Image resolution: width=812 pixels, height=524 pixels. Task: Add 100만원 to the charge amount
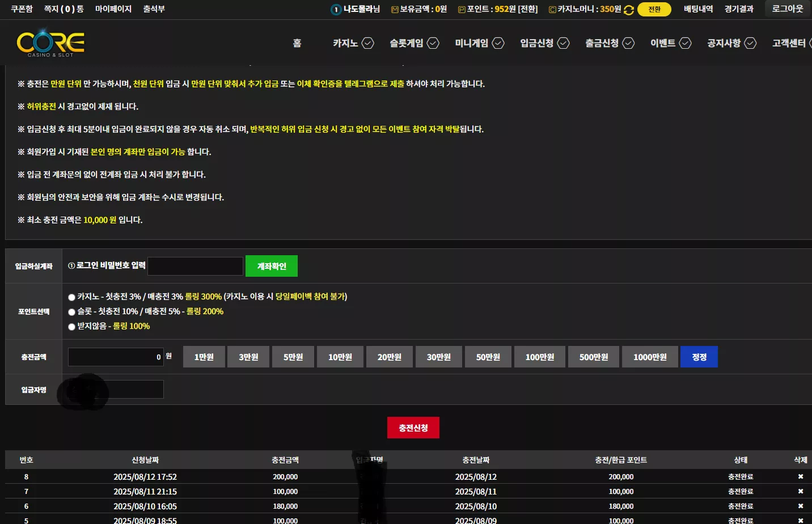pos(540,357)
